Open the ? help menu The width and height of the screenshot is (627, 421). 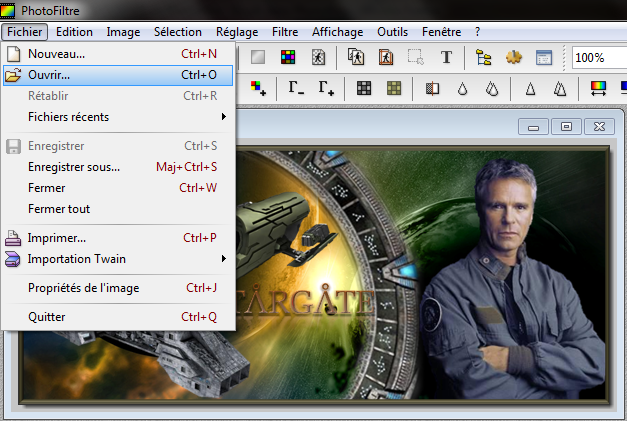pos(477,32)
